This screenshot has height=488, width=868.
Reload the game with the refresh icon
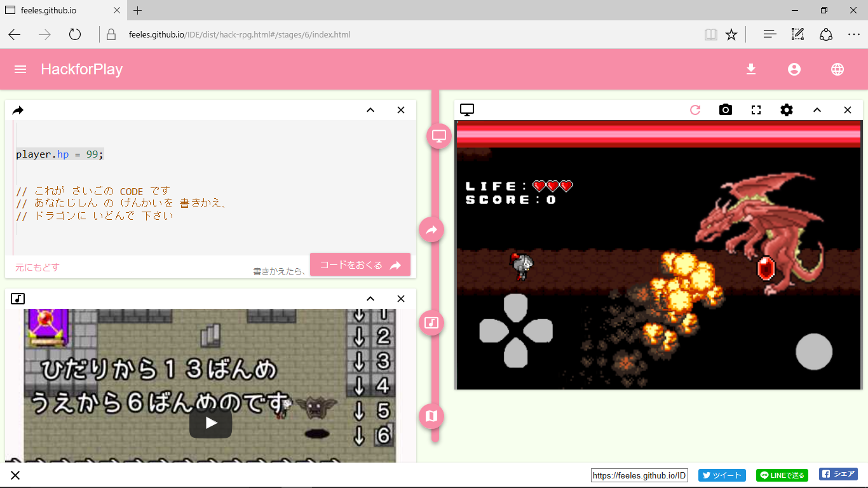click(x=695, y=110)
